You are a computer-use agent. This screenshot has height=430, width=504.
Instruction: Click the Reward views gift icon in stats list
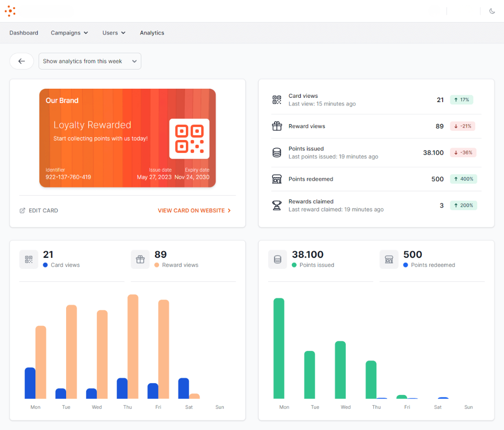277,127
